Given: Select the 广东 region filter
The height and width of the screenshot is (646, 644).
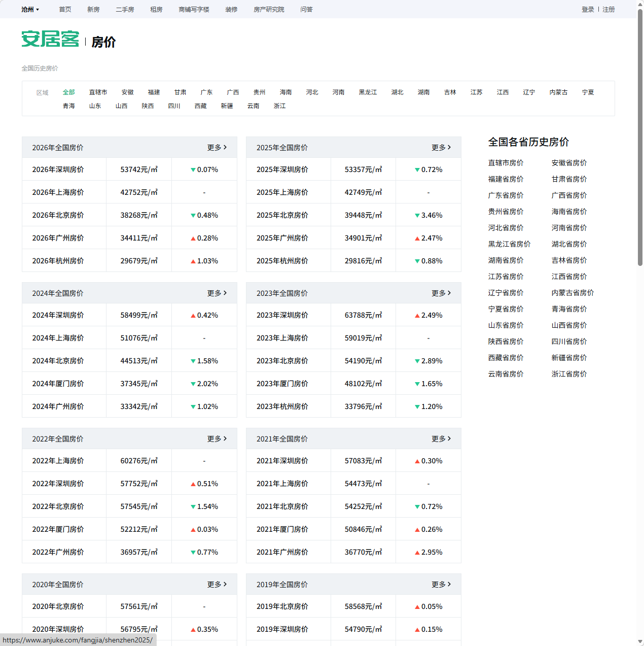Looking at the screenshot, I should (x=206, y=92).
